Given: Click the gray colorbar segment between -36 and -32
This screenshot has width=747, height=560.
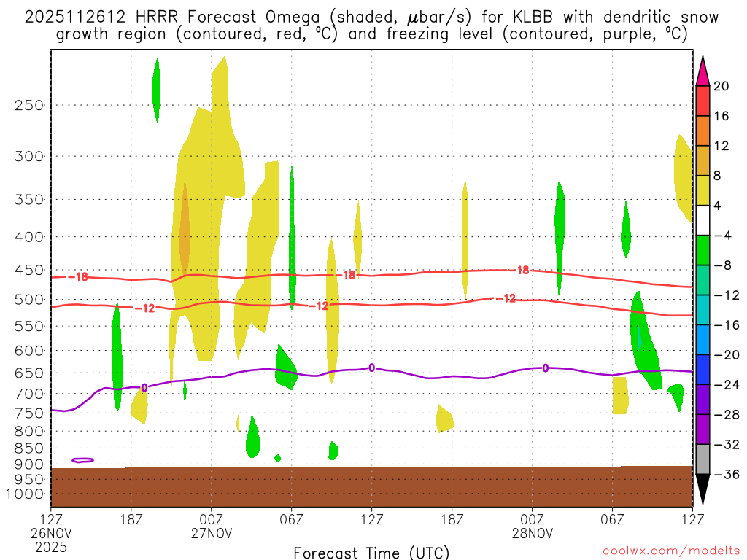Looking at the screenshot, I should tap(703, 459).
